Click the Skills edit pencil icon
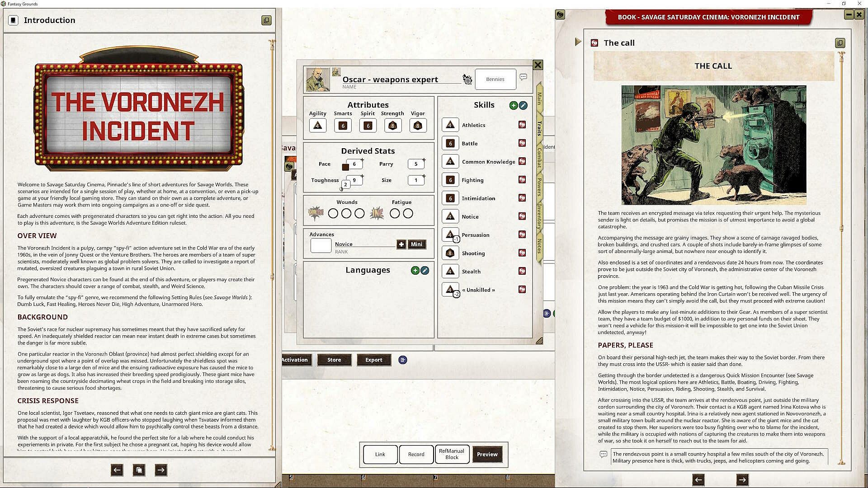 (523, 105)
